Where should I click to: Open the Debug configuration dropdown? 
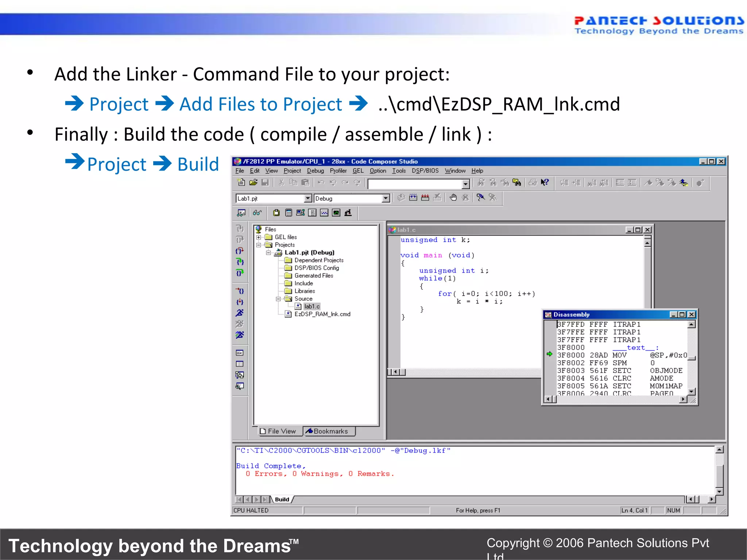click(386, 198)
